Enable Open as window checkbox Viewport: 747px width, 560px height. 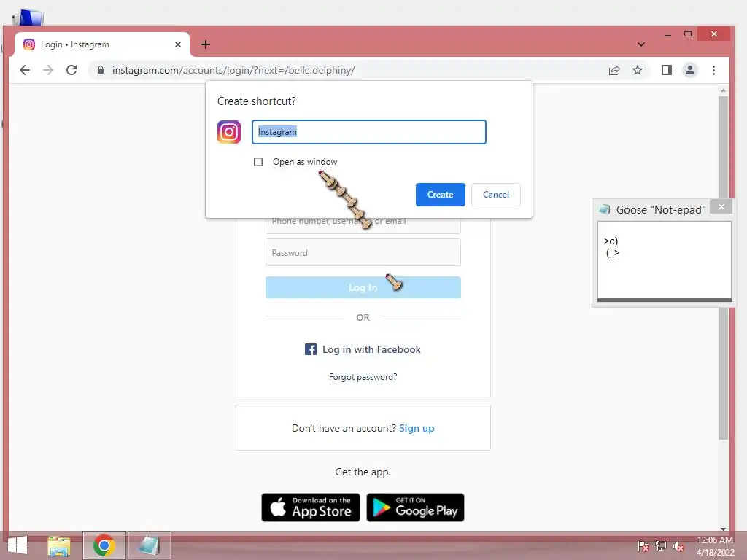tap(258, 162)
